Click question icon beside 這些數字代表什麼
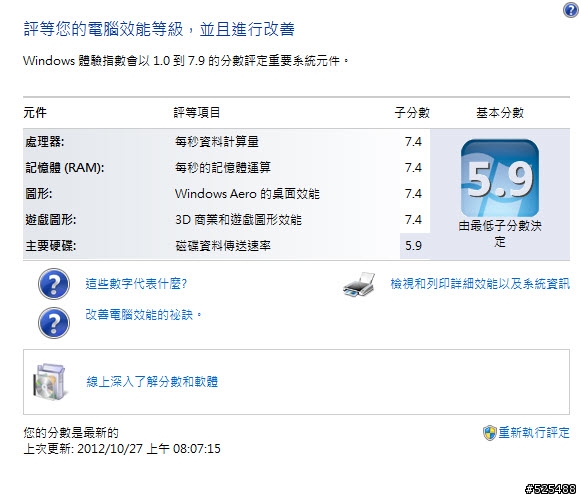The width and height of the screenshot is (581, 497). [x=54, y=284]
